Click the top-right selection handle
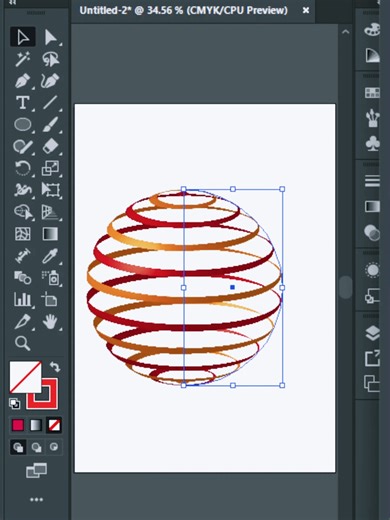This screenshot has width=390, height=520. pyautogui.click(x=282, y=189)
